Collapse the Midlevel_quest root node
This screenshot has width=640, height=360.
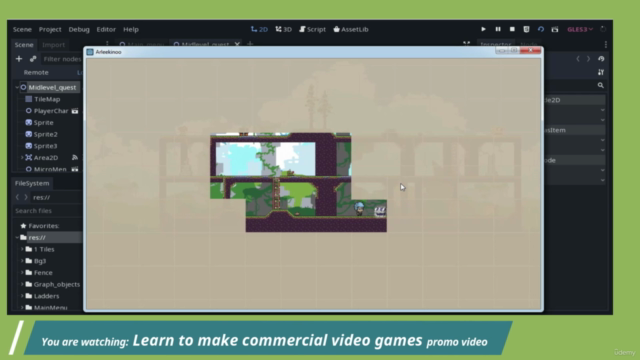pos(17,87)
